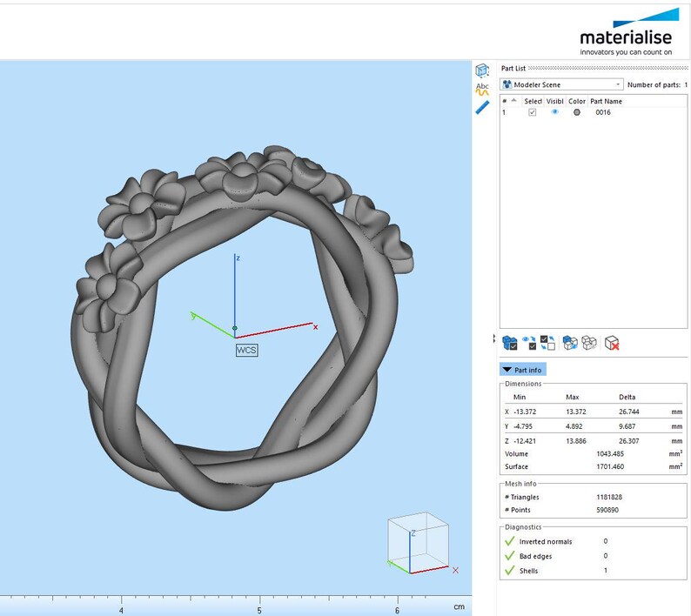Click the Inverted normals diagnostic row
This screenshot has width=691, height=616.
coord(593,541)
